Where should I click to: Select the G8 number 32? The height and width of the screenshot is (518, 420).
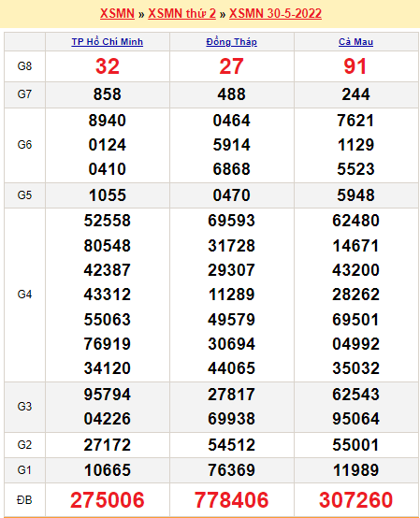(108, 66)
